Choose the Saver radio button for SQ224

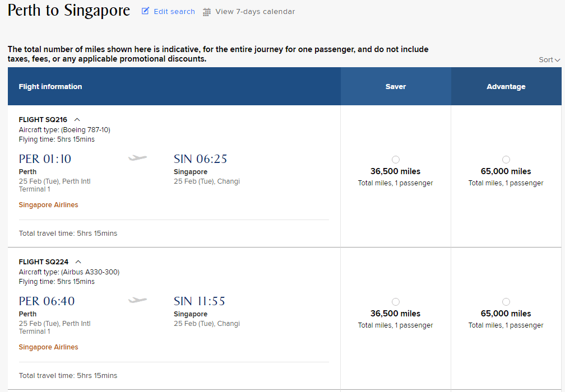point(396,302)
